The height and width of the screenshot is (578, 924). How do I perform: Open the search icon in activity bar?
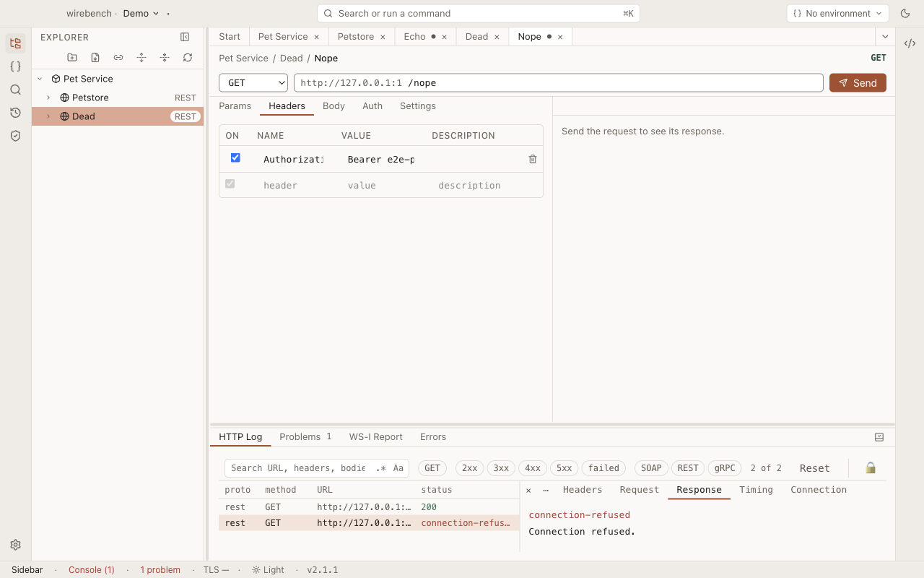pos(15,90)
